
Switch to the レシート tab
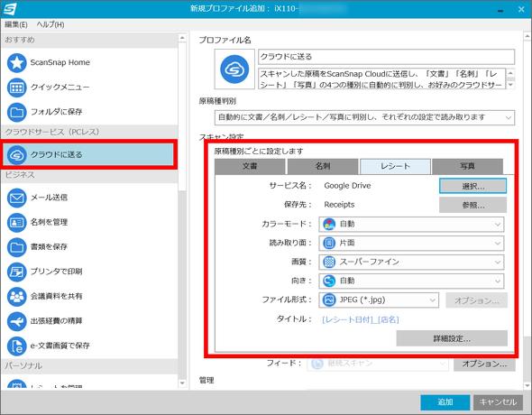(x=395, y=166)
